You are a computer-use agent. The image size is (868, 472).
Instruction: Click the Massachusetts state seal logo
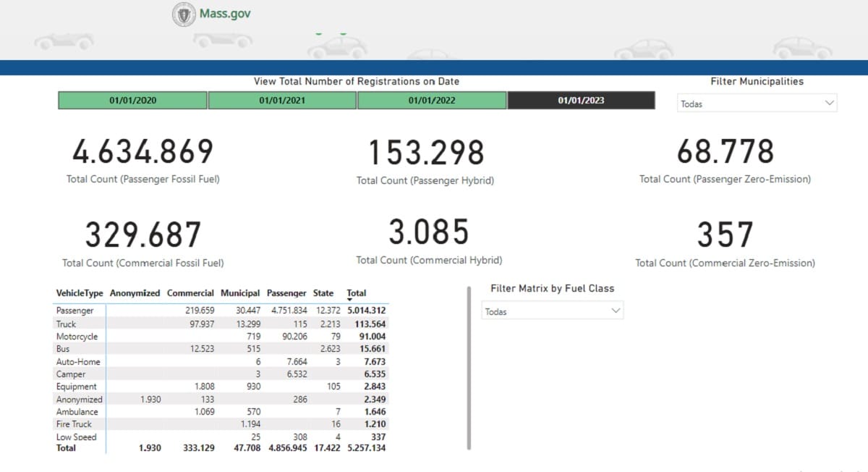(184, 14)
